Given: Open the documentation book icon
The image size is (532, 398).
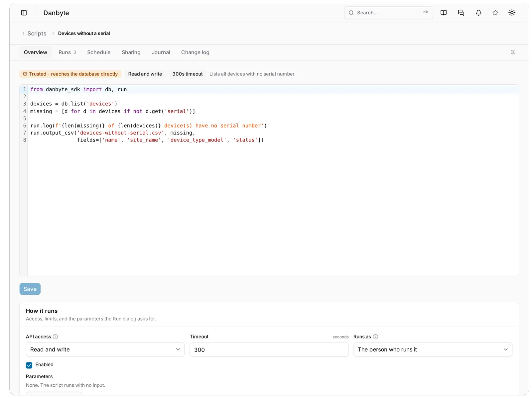Looking at the screenshot, I should [444, 13].
